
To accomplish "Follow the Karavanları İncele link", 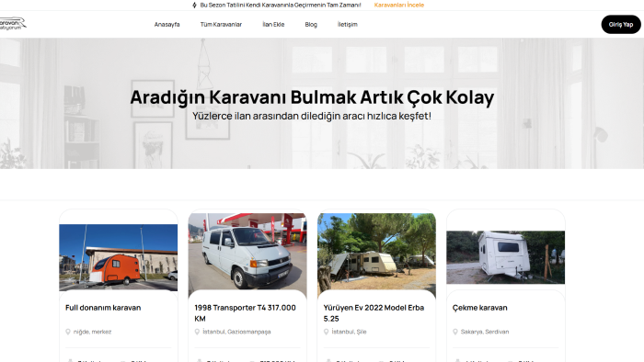I will click(x=398, y=5).
